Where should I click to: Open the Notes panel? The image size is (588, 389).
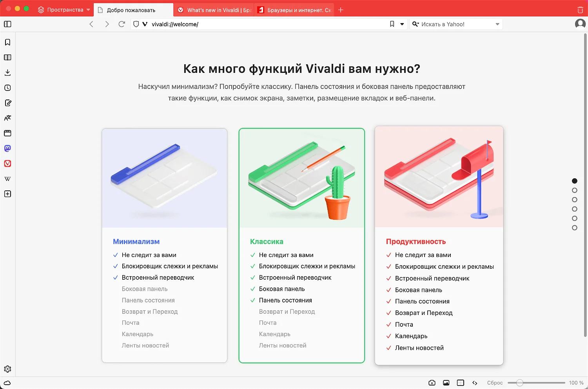click(x=7, y=103)
